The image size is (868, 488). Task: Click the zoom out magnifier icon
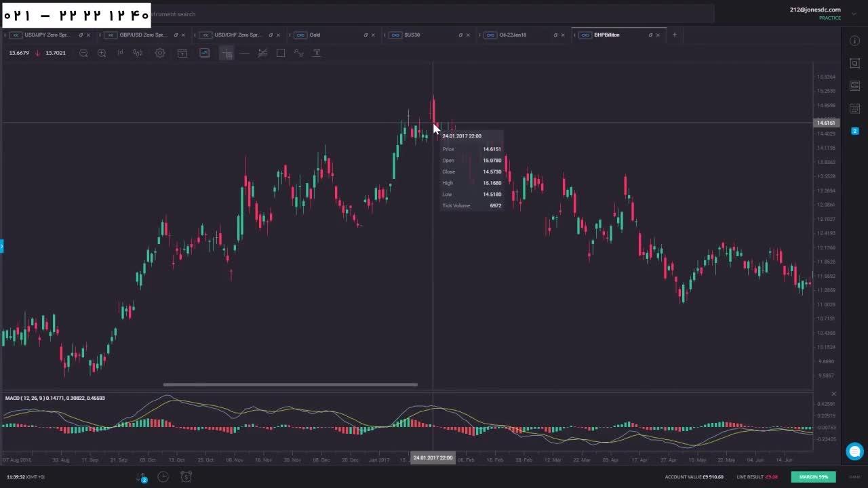[x=83, y=53]
